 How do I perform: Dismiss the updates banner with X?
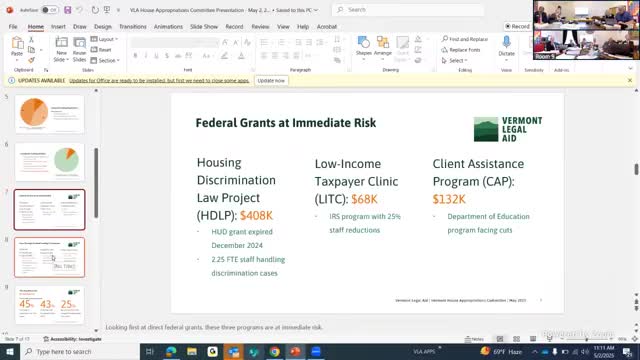click(x=630, y=80)
